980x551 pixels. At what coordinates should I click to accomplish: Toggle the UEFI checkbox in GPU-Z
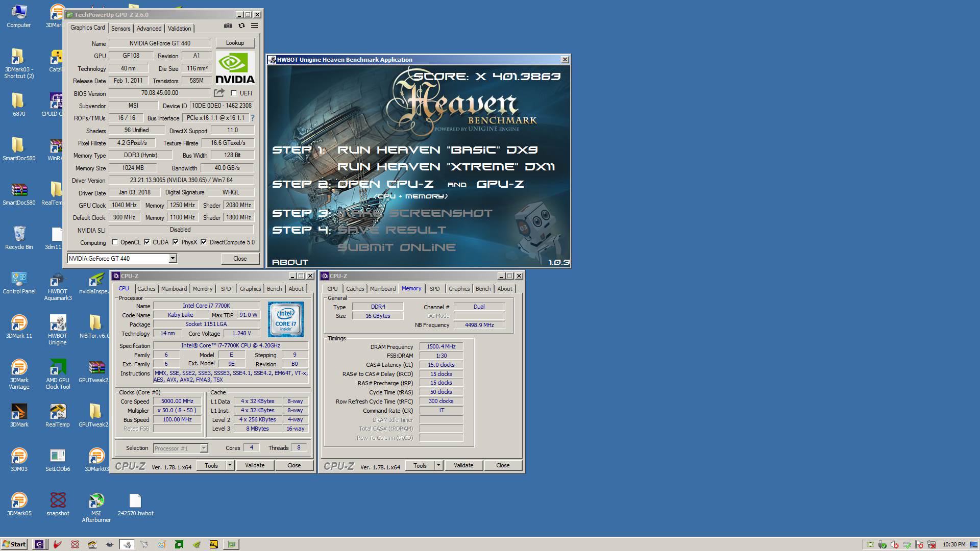point(234,93)
